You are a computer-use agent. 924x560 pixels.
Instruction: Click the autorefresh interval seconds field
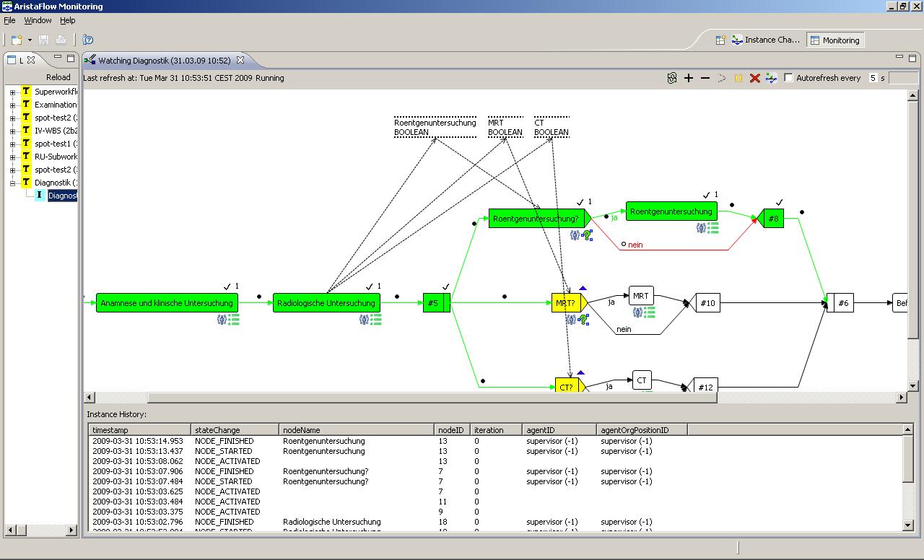click(x=873, y=78)
